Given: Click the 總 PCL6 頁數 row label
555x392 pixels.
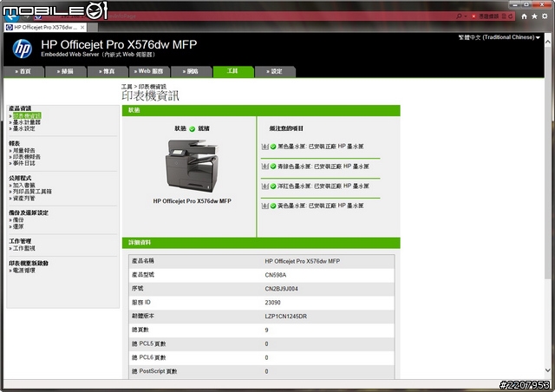Looking at the screenshot, I should point(149,357).
